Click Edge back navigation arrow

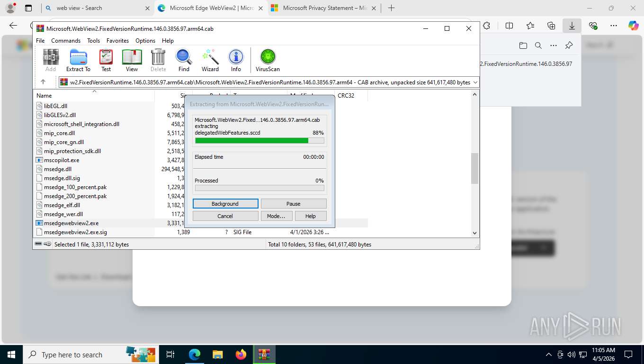tap(13, 26)
